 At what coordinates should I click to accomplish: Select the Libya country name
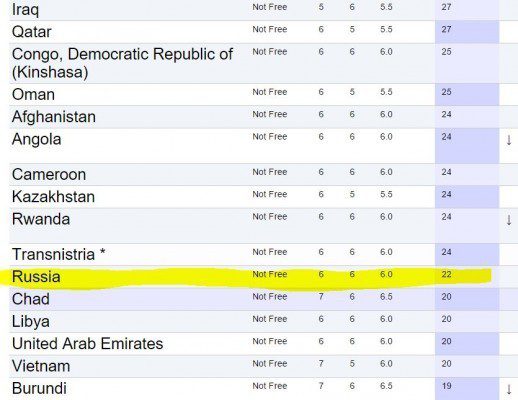pos(31,322)
